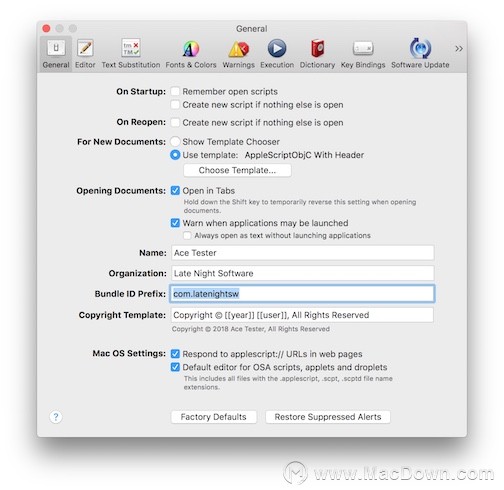
Task: Toggle Default editor for OSA scripts checkbox
Action: click(x=175, y=367)
